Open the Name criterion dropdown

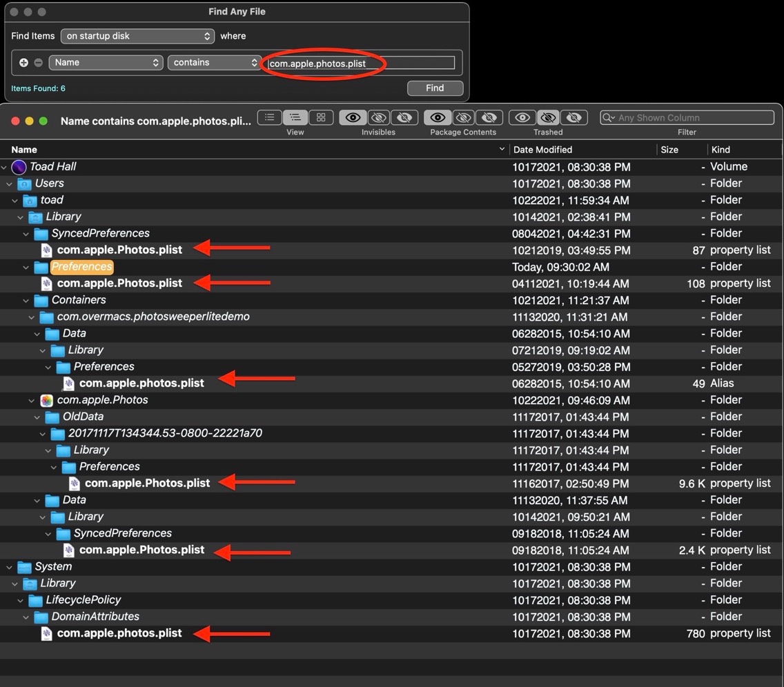pos(106,63)
